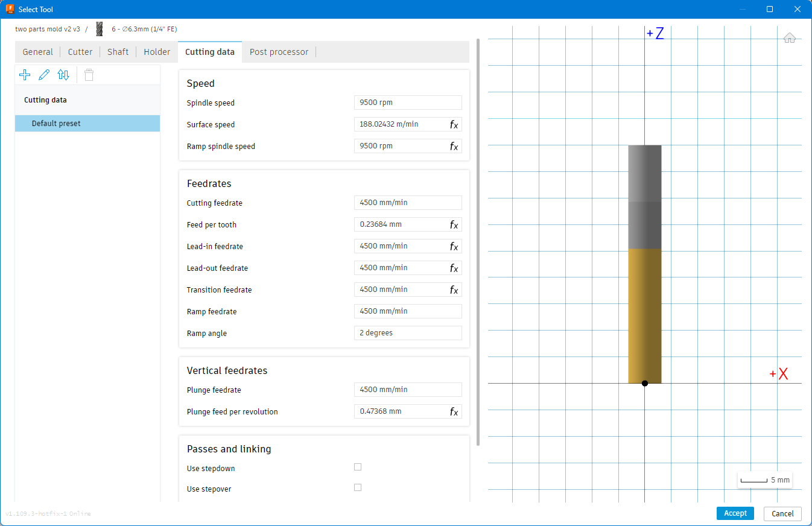Open fx expression for Lead-in feedrate

pos(454,247)
